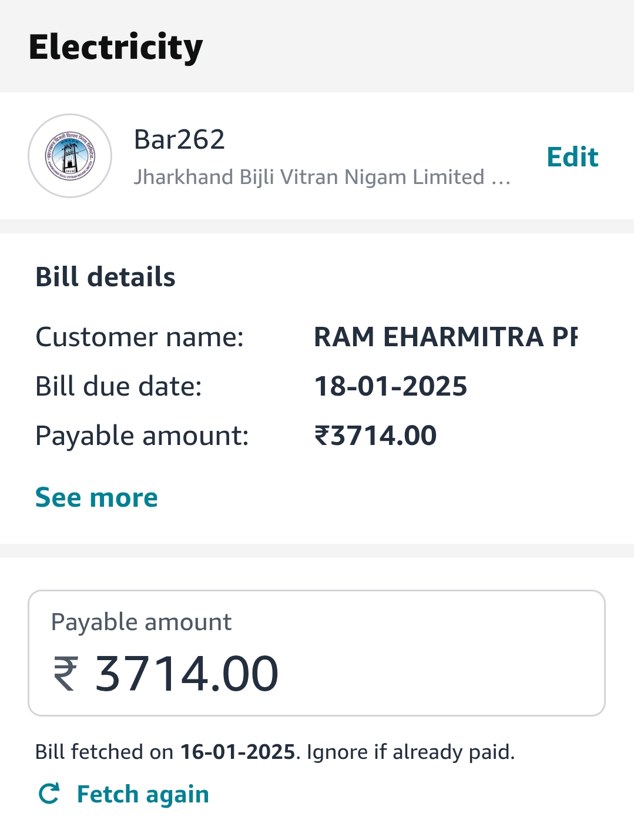Select the Bill due date label
The height and width of the screenshot is (840, 634).
pos(119,387)
